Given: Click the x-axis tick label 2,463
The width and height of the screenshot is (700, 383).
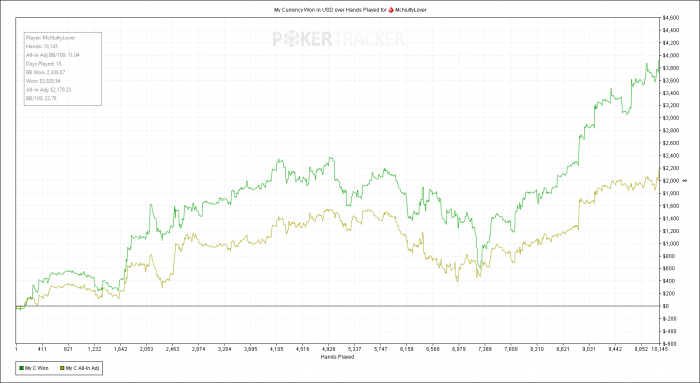Looking at the screenshot, I should point(172,349).
